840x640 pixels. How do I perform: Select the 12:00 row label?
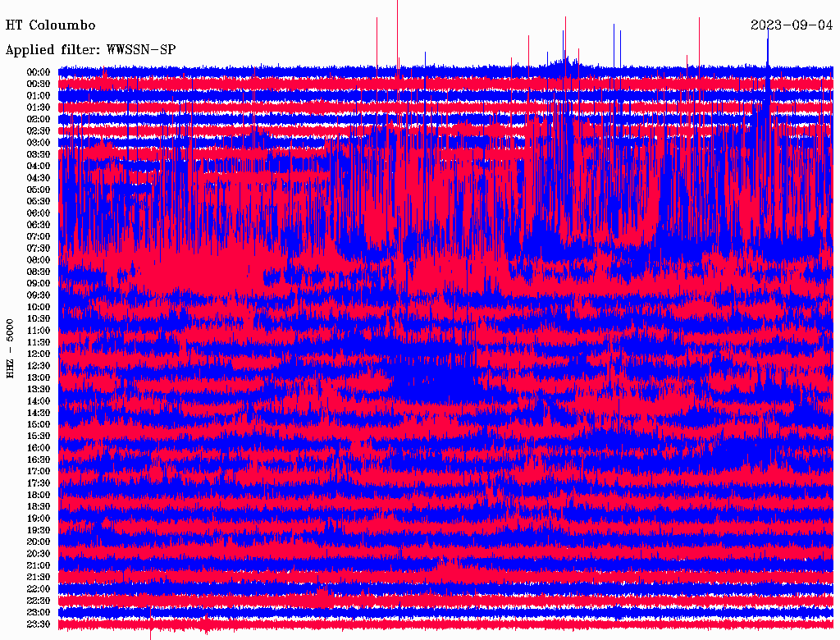click(x=39, y=354)
